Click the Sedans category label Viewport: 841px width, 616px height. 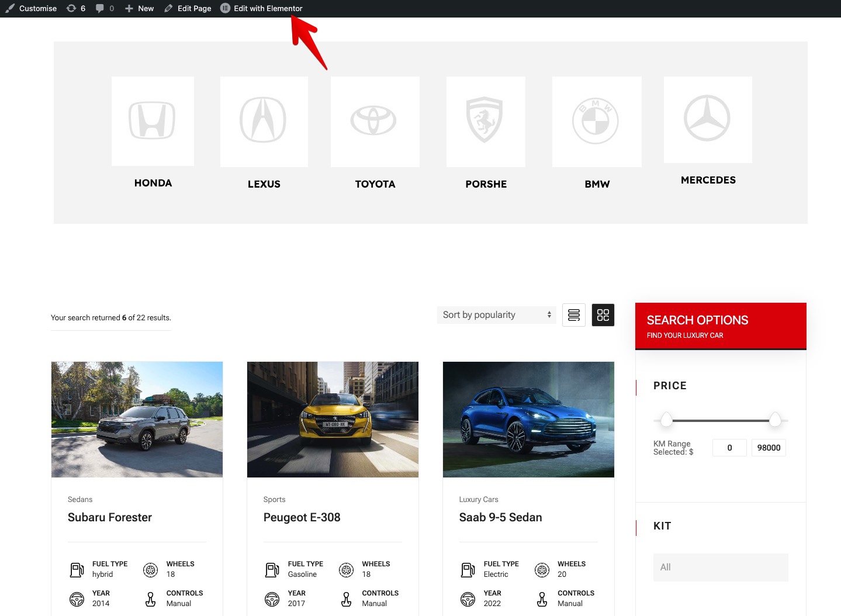tap(80, 500)
